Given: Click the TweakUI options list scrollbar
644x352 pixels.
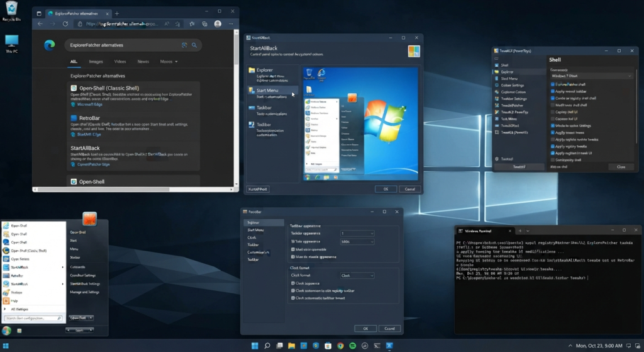Looking at the screenshot, I should (x=636, y=107).
